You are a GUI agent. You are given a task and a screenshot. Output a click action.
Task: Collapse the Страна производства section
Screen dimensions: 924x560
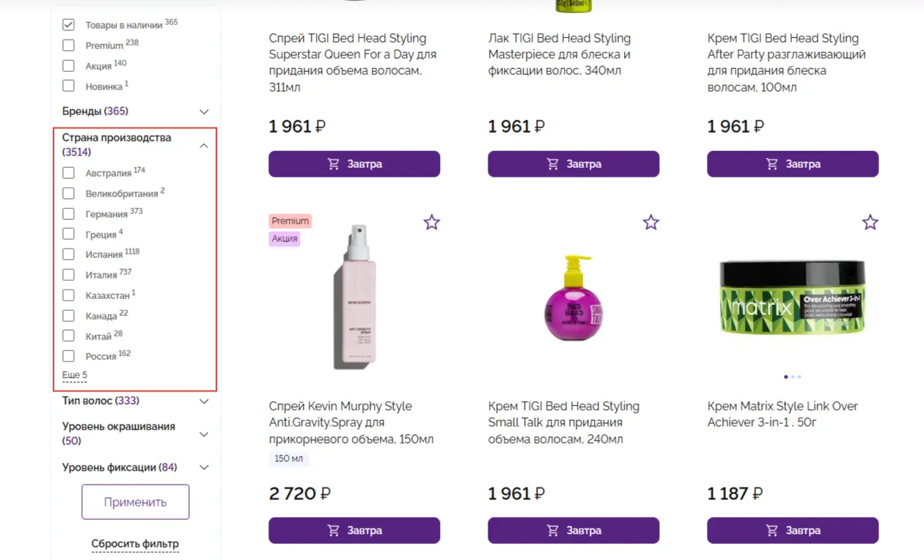(204, 145)
